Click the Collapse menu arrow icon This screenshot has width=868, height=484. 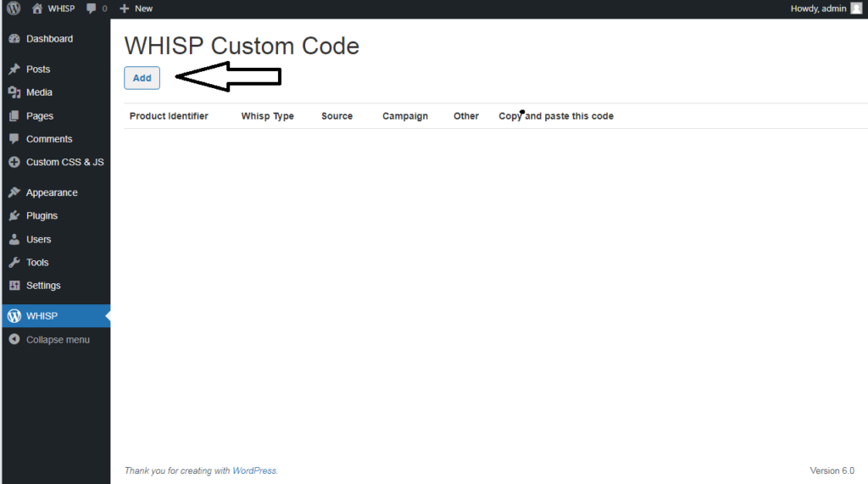[14, 339]
